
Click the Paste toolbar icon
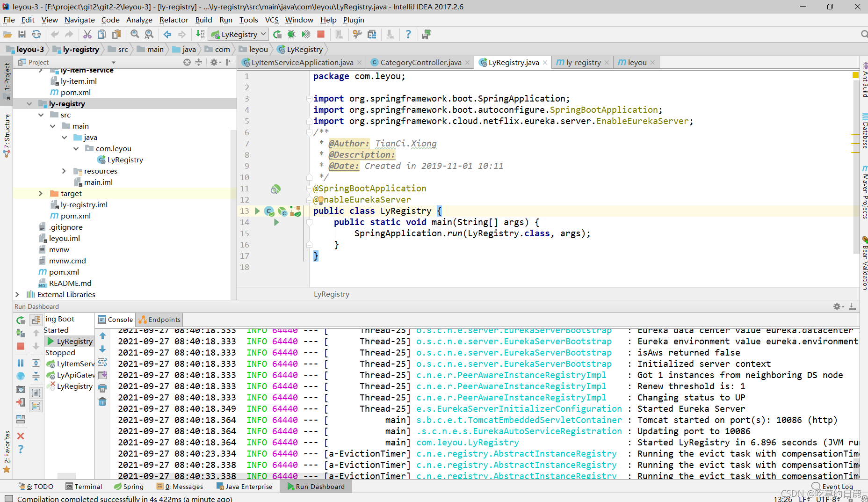click(x=116, y=34)
